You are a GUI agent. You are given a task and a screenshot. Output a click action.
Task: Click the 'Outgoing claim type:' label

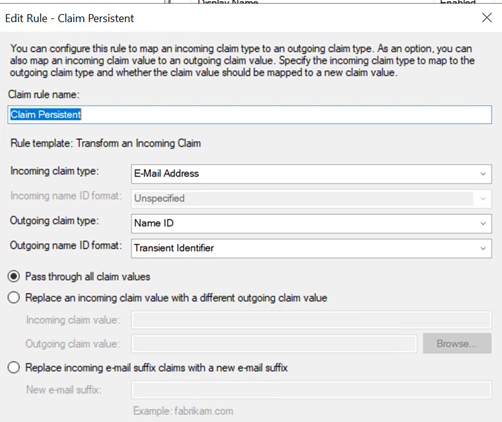54,221
